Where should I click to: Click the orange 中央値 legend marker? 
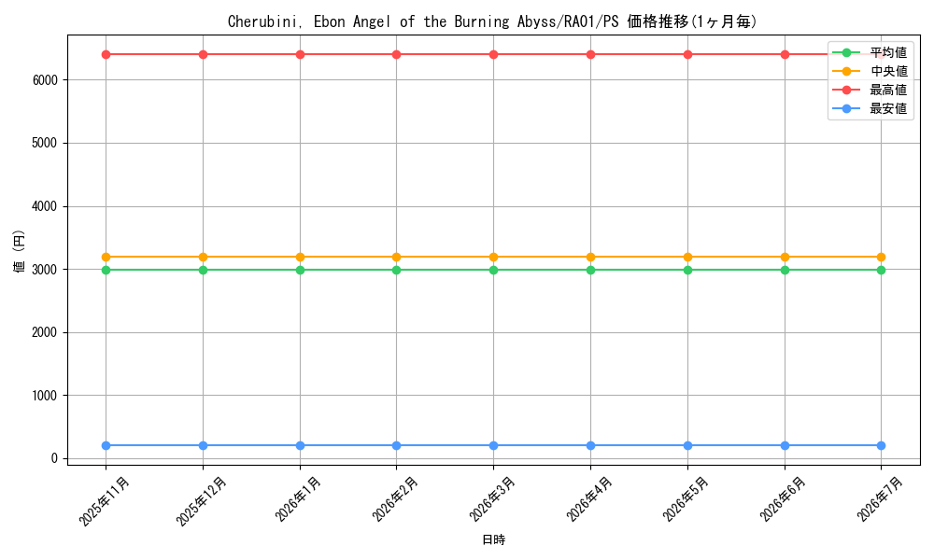[x=846, y=71]
